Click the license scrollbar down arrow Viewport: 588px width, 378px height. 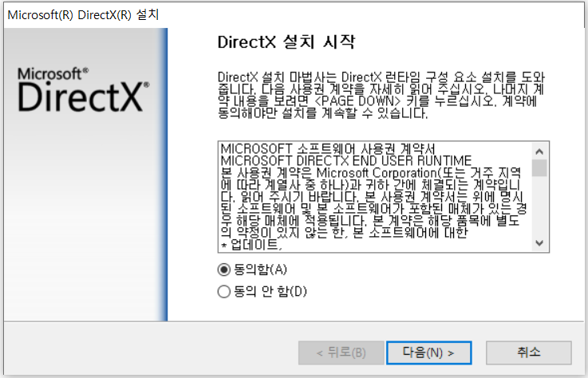(x=539, y=243)
